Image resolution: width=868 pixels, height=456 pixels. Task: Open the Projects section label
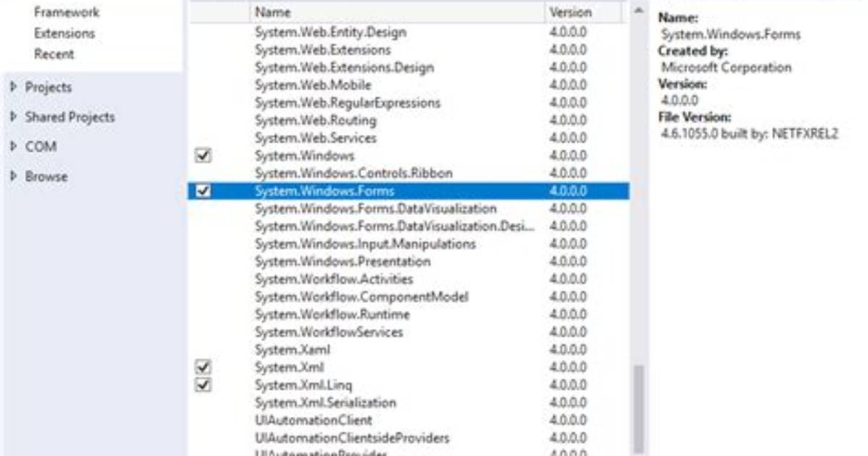(x=48, y=88)
